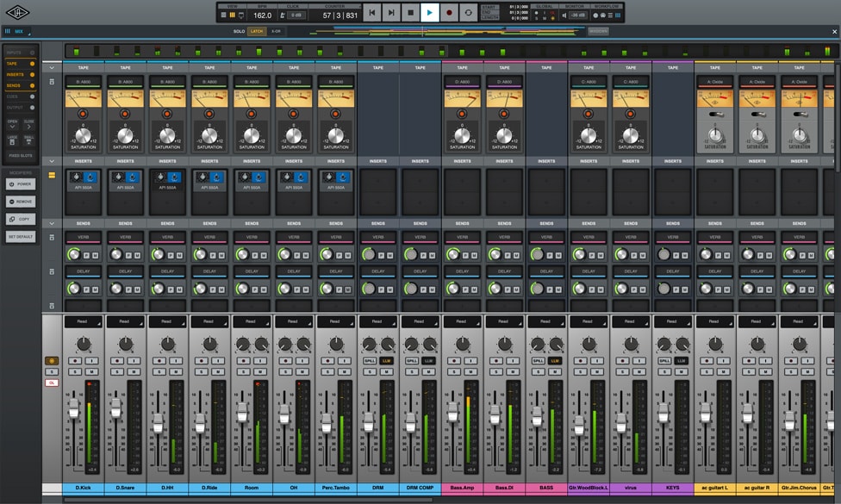Collapse the SENDS section row chevron
841x504 pixels.
tap(52, 223)
